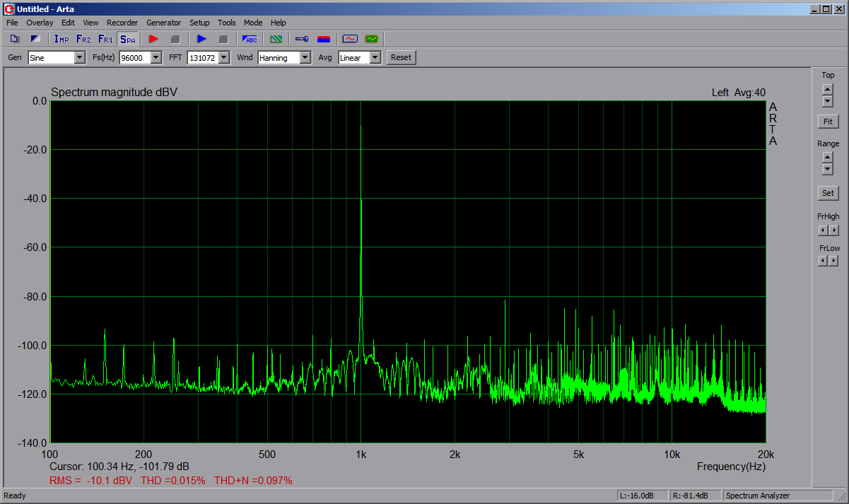Screen dimensions: 849x504
Task: Click the 1 kHz peak in spectrum plot
Action: click(x=361, y=127)
